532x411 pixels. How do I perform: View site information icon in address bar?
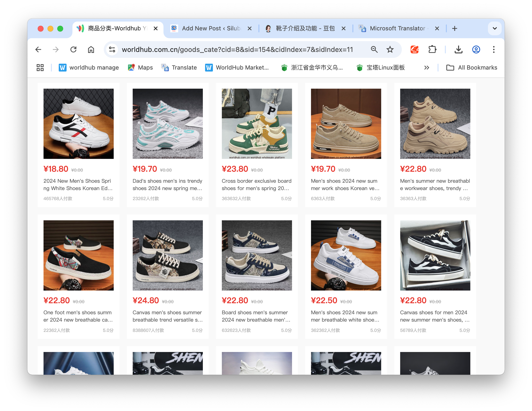point(112,50)
